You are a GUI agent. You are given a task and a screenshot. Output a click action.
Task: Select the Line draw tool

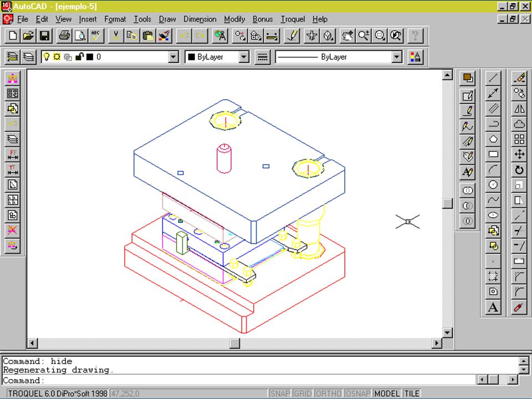point(493,78)
